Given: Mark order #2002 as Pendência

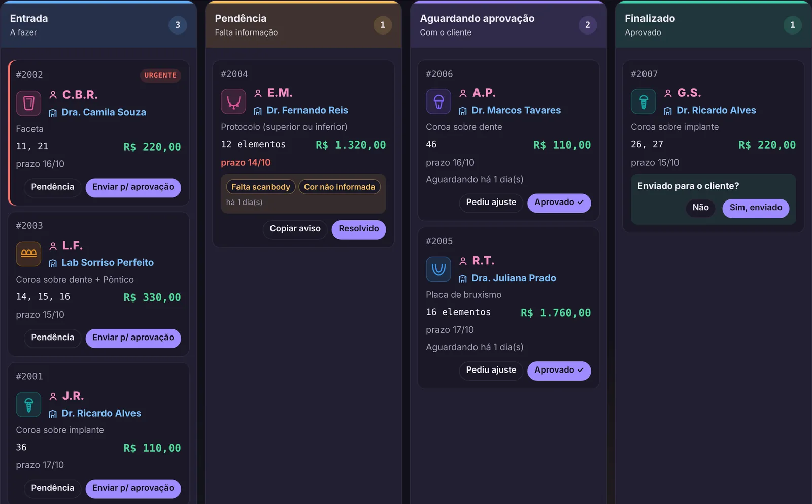Looking at the screenshot, I should click(x=53, y=187).
